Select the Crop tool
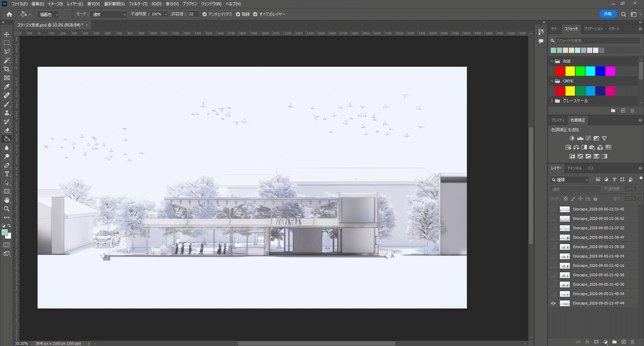This screenshot has width=644, height=346. point(7,69)
